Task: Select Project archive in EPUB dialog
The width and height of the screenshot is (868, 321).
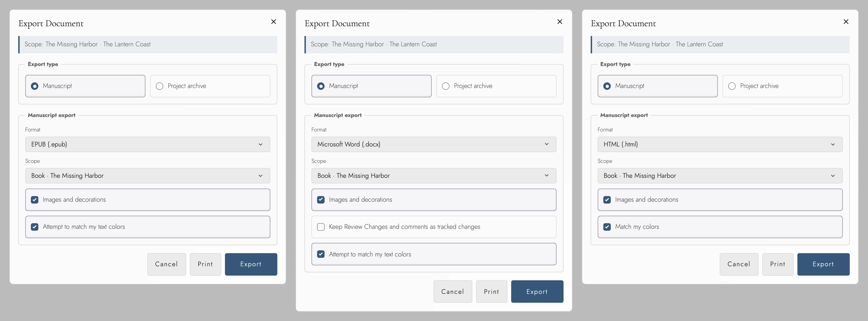Action: pyautogui.click(x=210, y=86)
